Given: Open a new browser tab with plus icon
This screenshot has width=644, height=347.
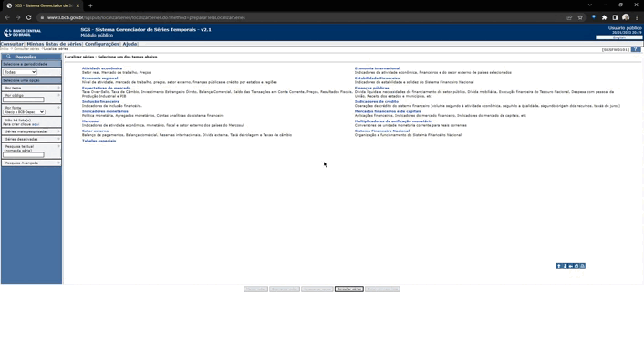Looking at the screenshot, I should [x=90, y=5].
